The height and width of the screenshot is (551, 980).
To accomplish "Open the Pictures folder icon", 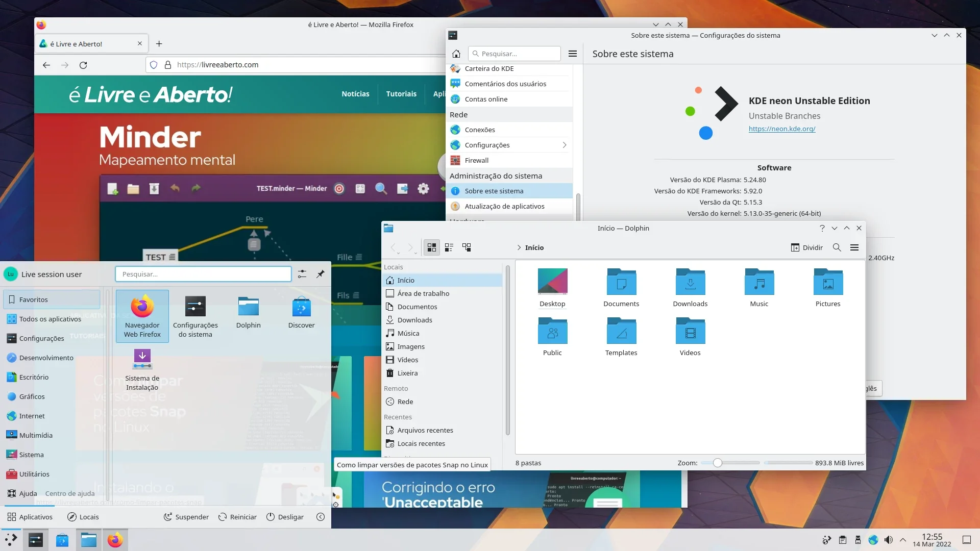I will point(828,288).
